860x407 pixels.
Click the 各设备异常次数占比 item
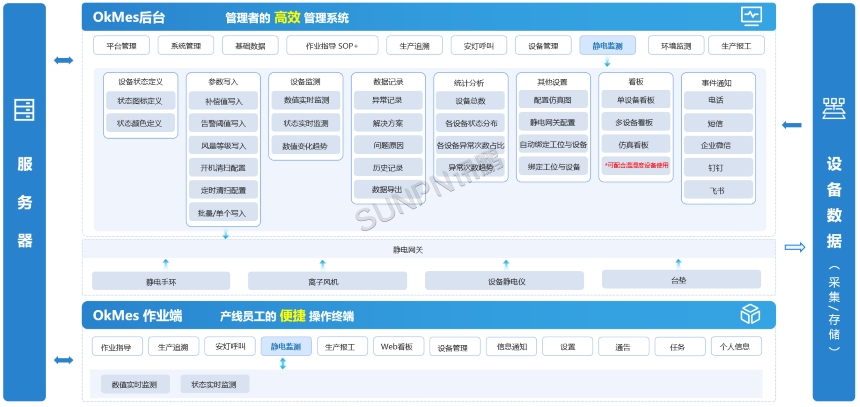pos(471,145)
